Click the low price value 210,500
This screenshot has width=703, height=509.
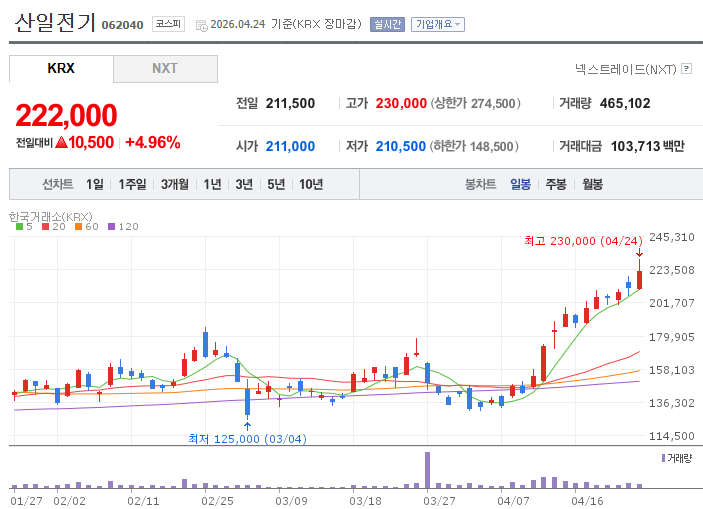click(400, 146)
